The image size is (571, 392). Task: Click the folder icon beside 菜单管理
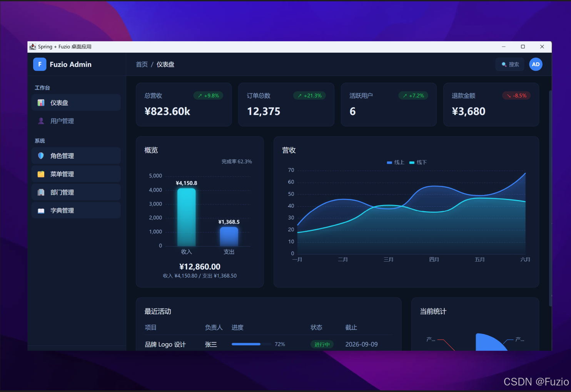point(41,174)
